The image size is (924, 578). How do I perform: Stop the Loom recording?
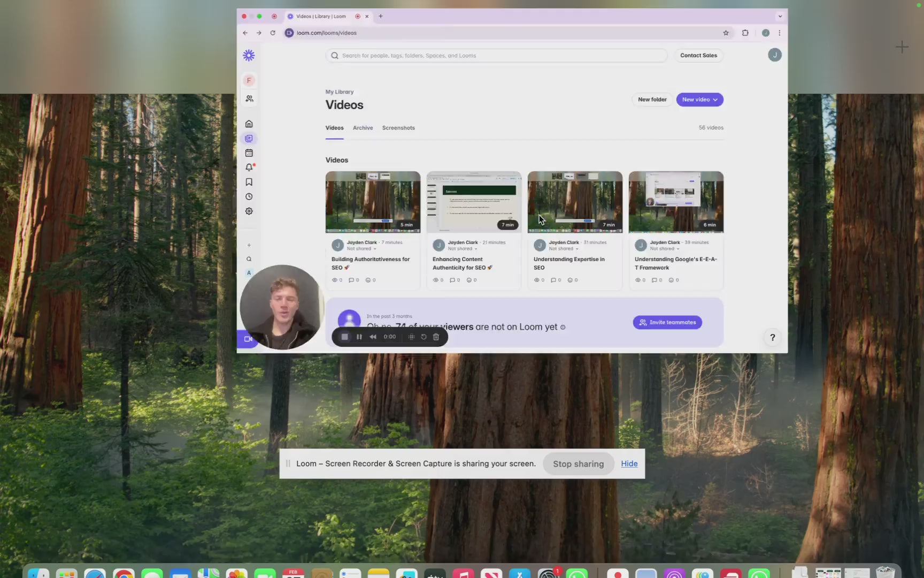[x=345, y=337]
